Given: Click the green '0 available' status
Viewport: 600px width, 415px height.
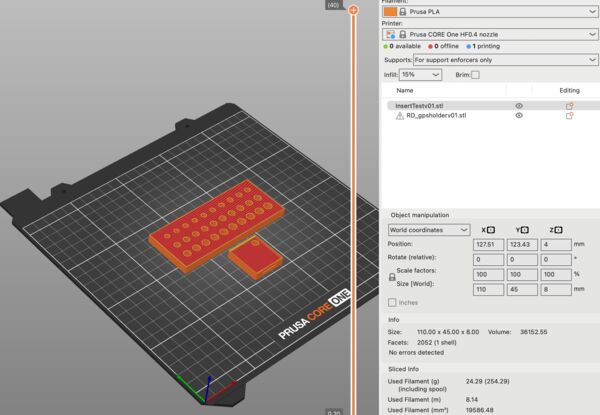Looking at the screenshot, I should click(x=402, y=46).
